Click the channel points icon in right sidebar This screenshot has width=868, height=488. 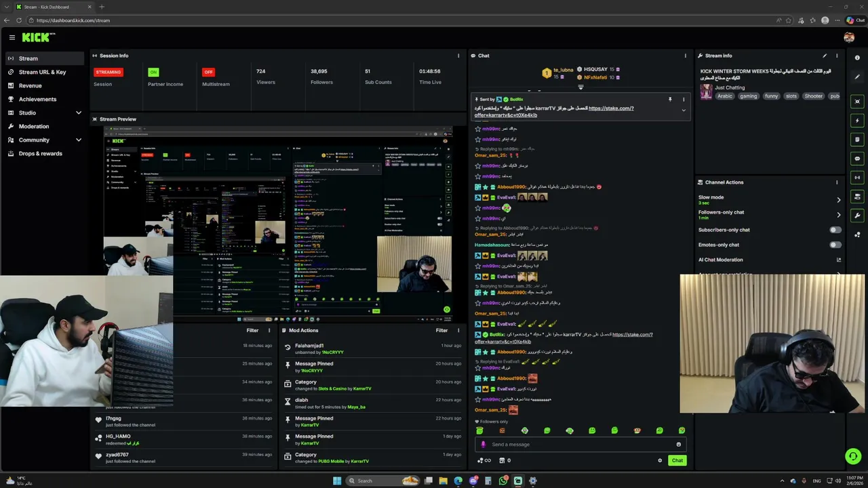tap(857, 235)
